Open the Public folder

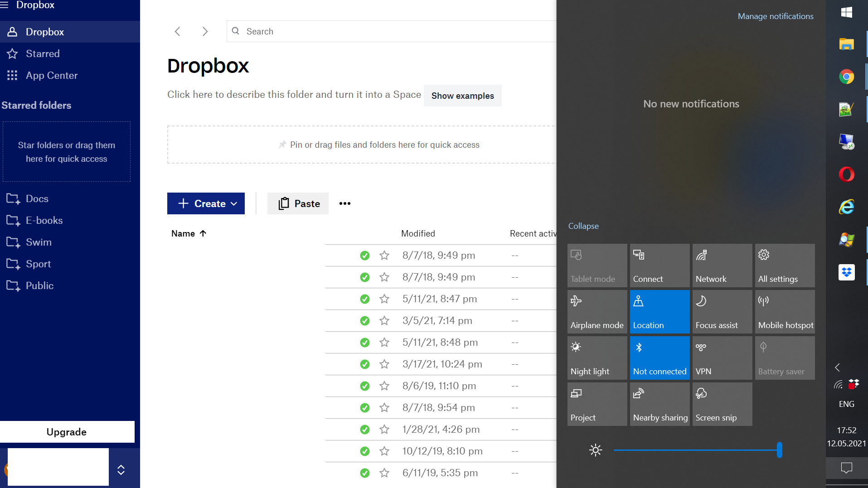(39, 285)
